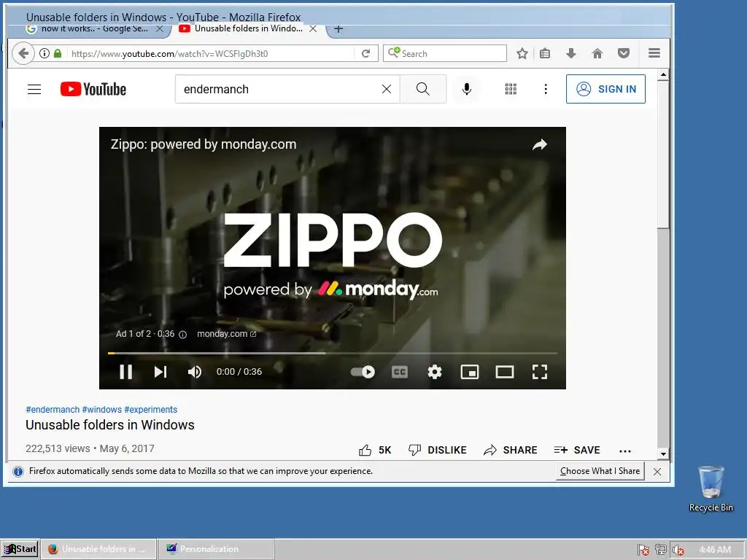Image resolution: width=747 pixels, height=560 pixels.
Task: Pause the ad video
Action: point(125,371)
